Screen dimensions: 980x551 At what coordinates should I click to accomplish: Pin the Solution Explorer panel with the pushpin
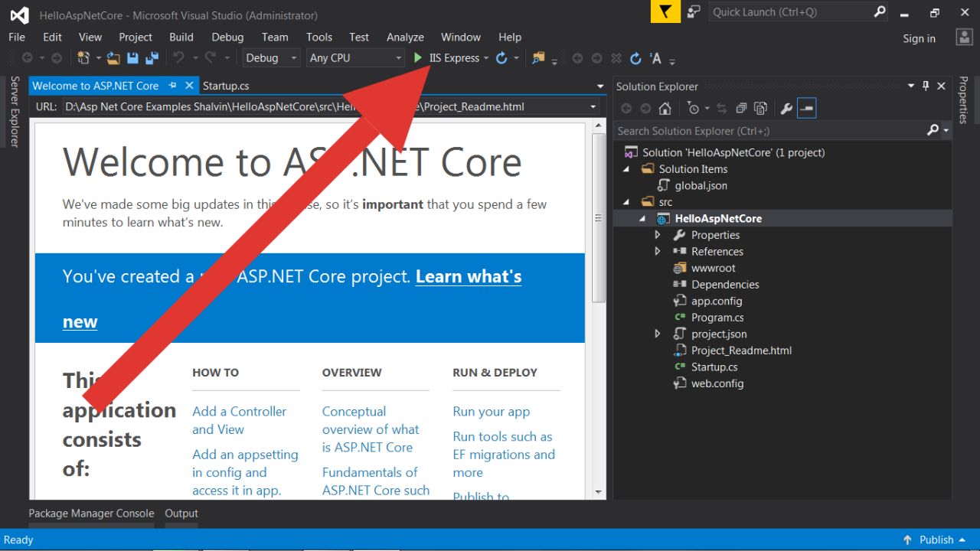(926, 86)
